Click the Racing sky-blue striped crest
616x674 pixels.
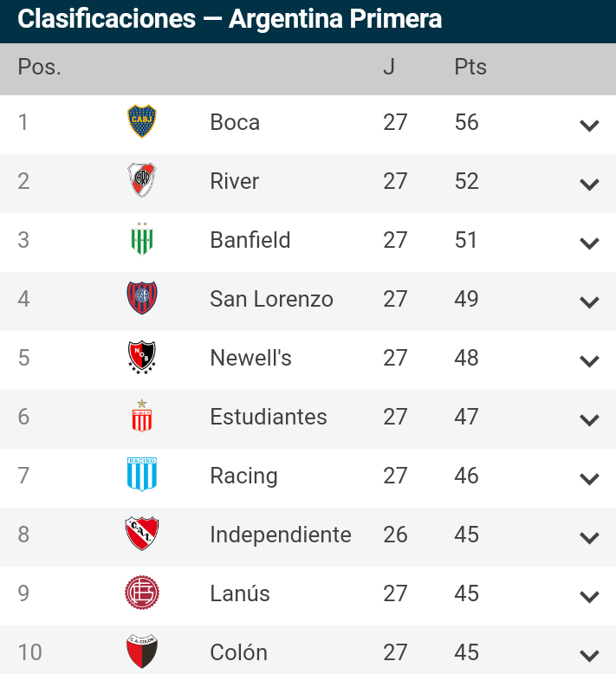point(142,474)
